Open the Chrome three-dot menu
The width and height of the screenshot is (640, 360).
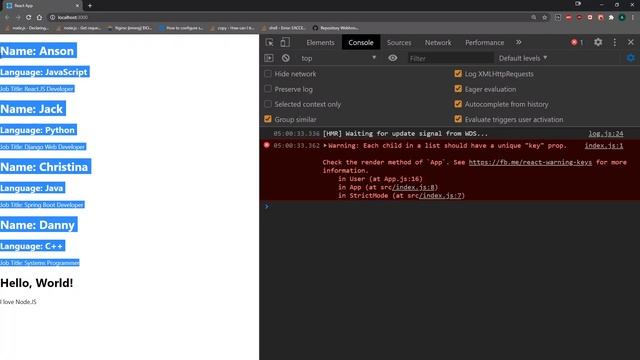(x=633, y=18)
